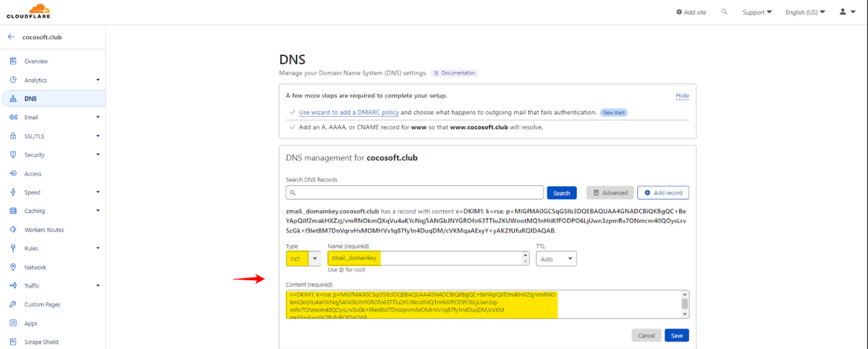Click inside the Search DNS Records field

(x=414, y=192)
